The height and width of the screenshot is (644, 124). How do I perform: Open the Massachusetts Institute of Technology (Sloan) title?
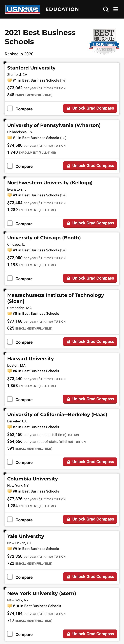(x=56, y=298)
